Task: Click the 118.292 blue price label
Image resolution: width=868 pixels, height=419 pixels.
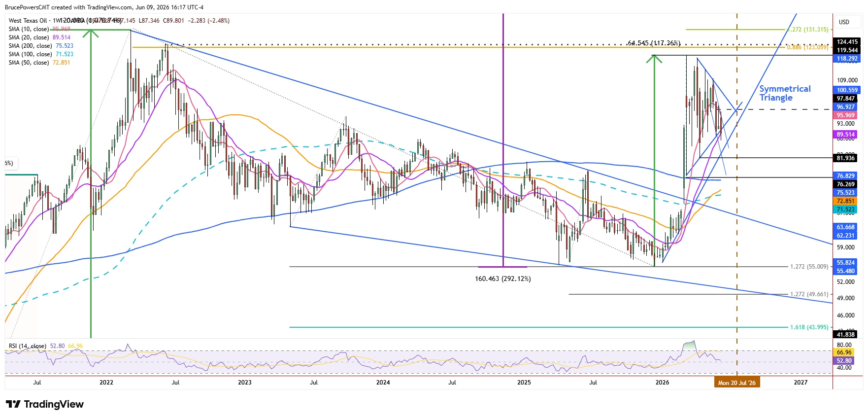Action: coord(847,59)
